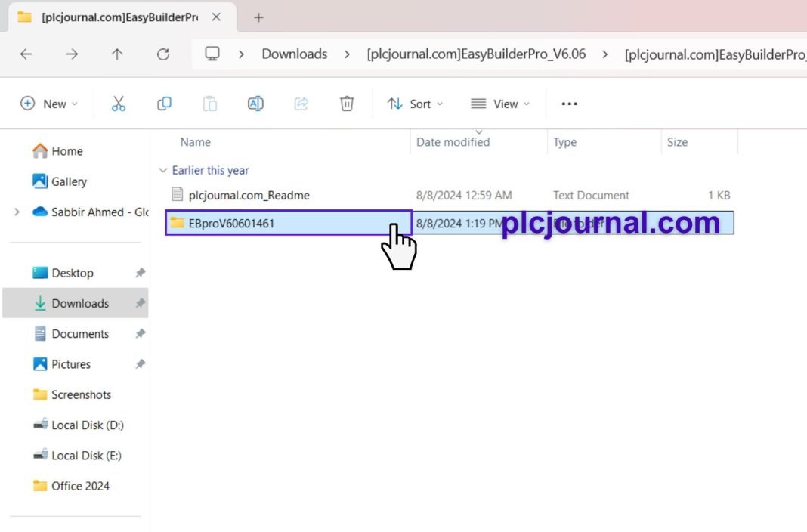Navigate back with the left arrow
Image resolution: width=807 pixels, height=532 pixels.
click(26, 54)
